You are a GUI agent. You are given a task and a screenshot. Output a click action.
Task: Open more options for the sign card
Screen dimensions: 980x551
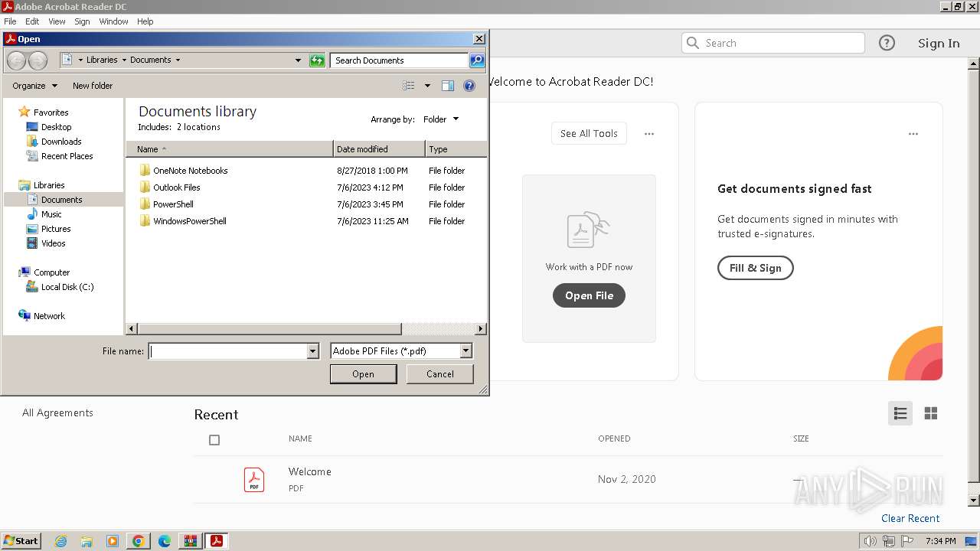[913, 134]
